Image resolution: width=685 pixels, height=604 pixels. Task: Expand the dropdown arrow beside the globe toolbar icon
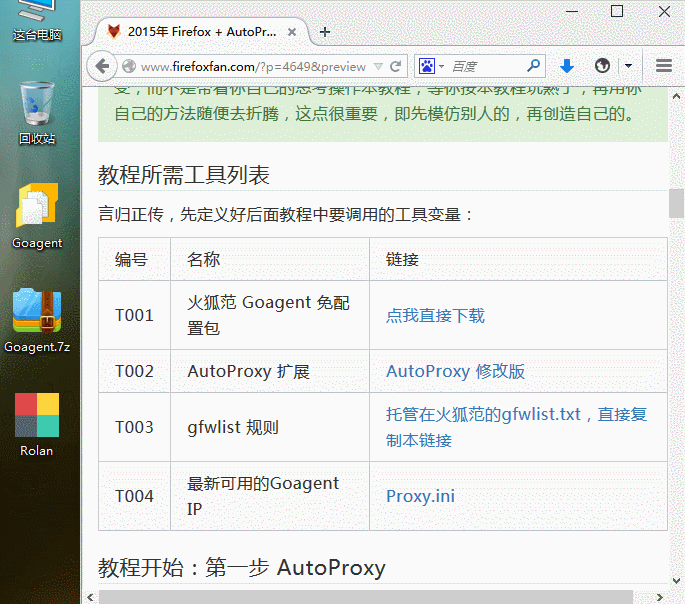[x=628, y=66]
